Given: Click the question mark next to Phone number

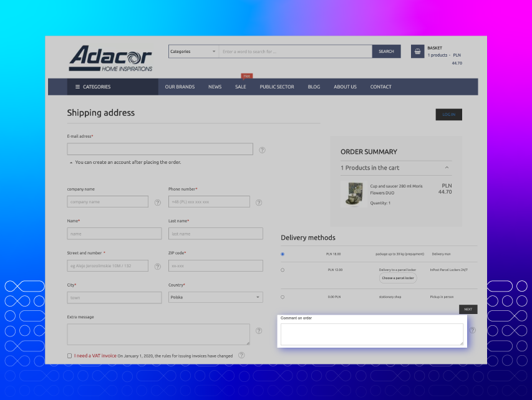Looking at the screenshot, I should pos(259,202).
